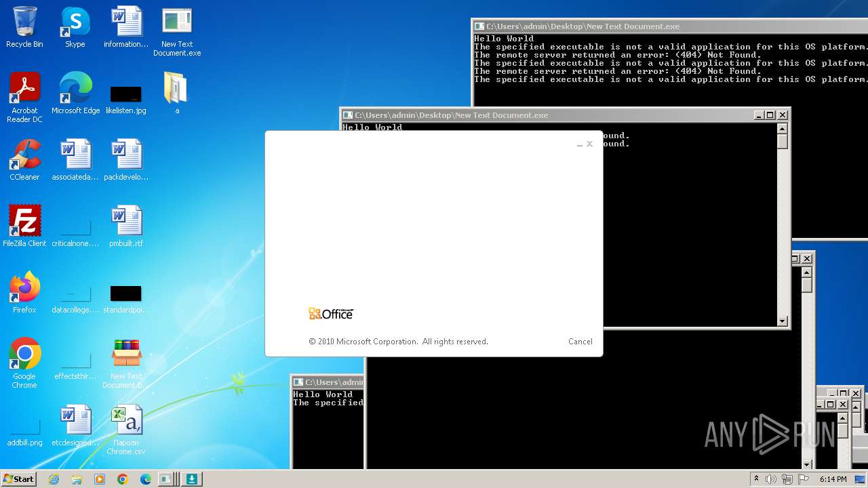Screen dimensions: 868x488
Task: Switch to the console app taskbar button
Action: (x=167, y=479)
